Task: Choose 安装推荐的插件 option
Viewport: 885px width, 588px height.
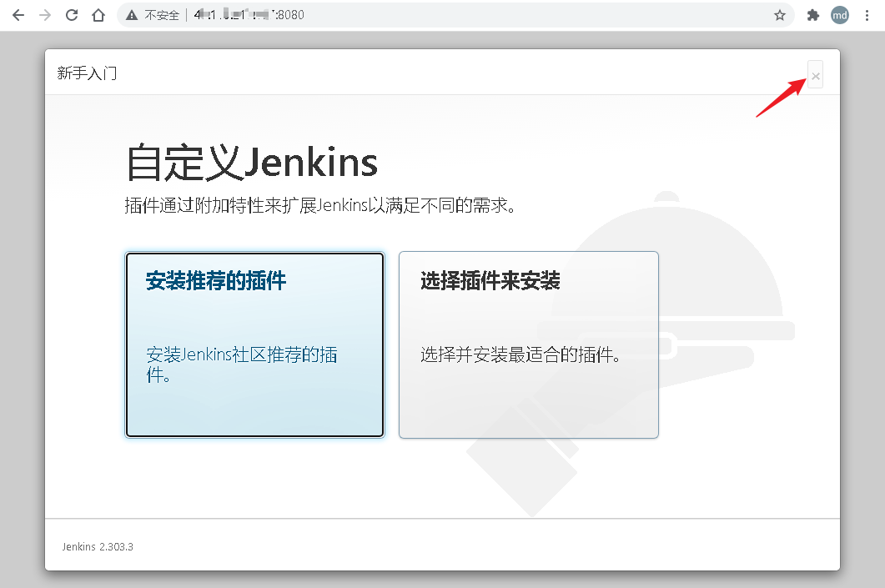Action: pos(254,344)
